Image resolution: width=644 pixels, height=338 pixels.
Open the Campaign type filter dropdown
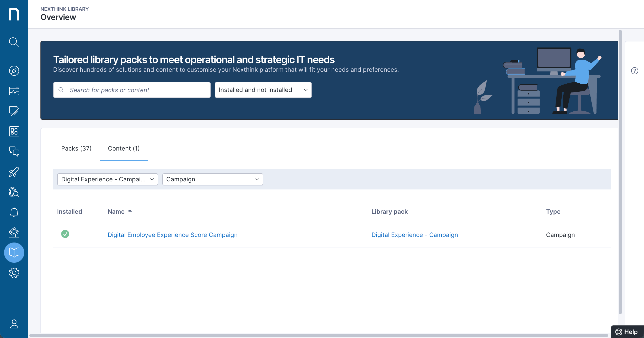tap(212, 179)
